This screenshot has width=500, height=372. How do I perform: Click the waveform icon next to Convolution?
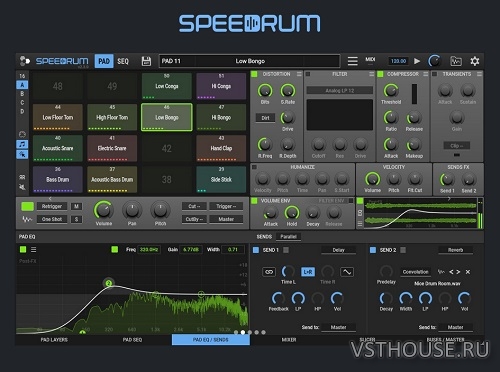[x=441, y=272]
